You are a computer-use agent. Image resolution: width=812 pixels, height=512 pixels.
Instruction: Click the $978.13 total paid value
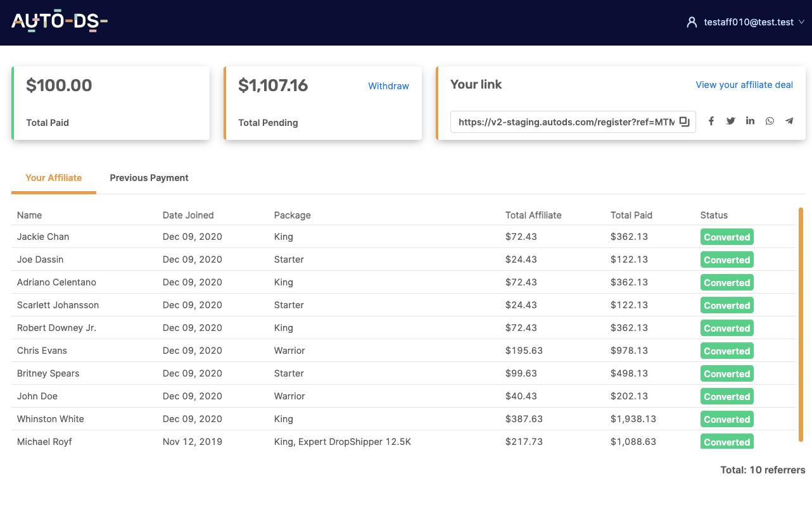click(x=630, y=351)
